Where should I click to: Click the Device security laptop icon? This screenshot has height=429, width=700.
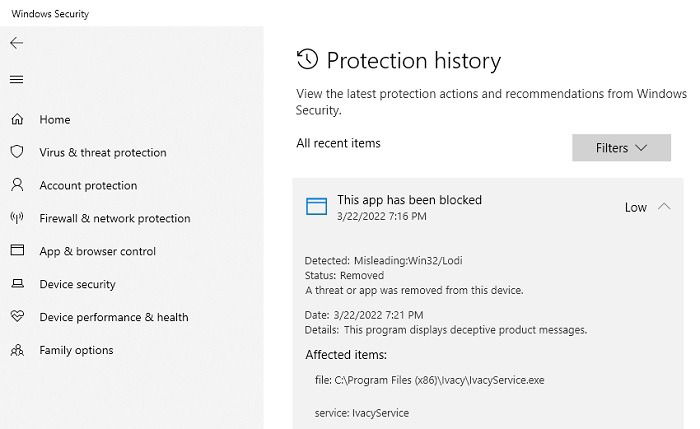17,283
